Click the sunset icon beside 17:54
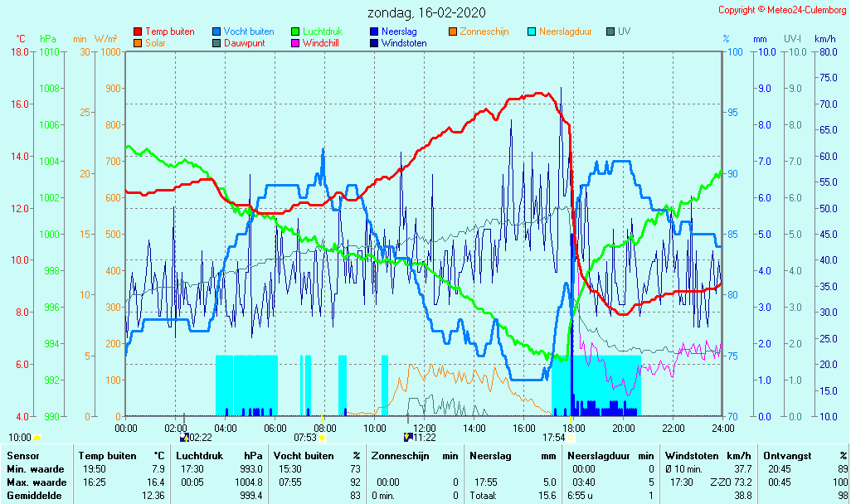 tap(571, 437)
